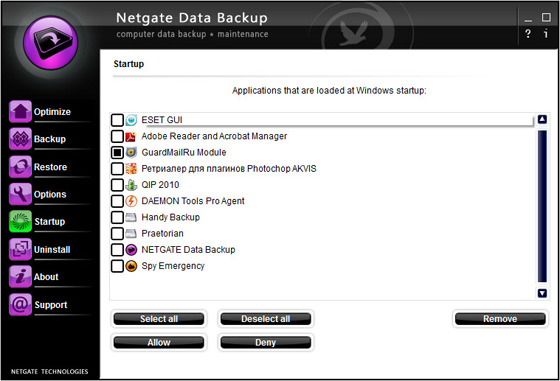Viewport: 560px width, 381px height.
Task: Check the ESET GUI checkbox
Action: tap(117, 120)
